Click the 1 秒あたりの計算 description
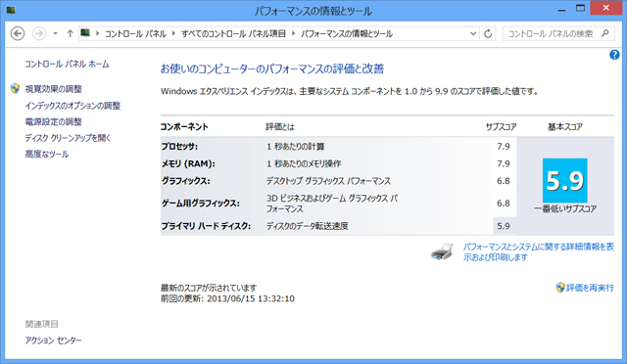The image size is (627, 364). (x=295, y=147)
